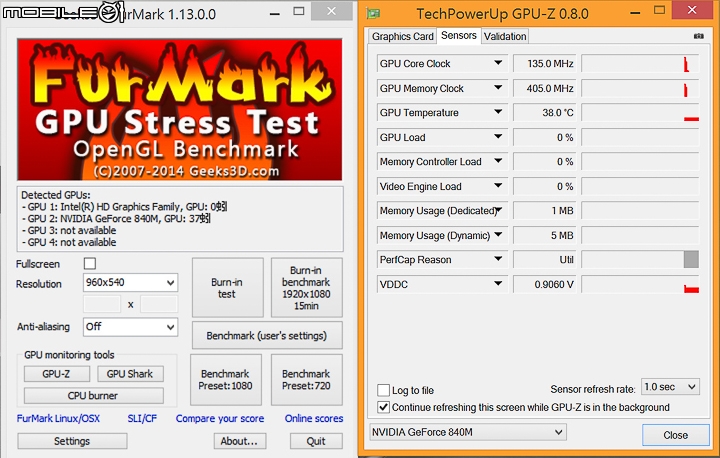The height and width of the screenshot is (458, 720).
Task: Expand the PerfCap Reason dropdown arrow
Action: pos(498,259)
